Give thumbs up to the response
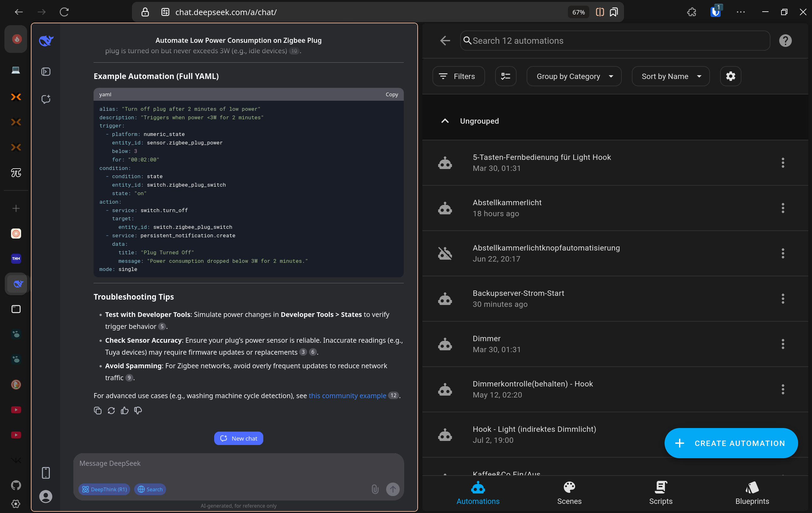Screen dimensions: 812x513 coord(125,410)
